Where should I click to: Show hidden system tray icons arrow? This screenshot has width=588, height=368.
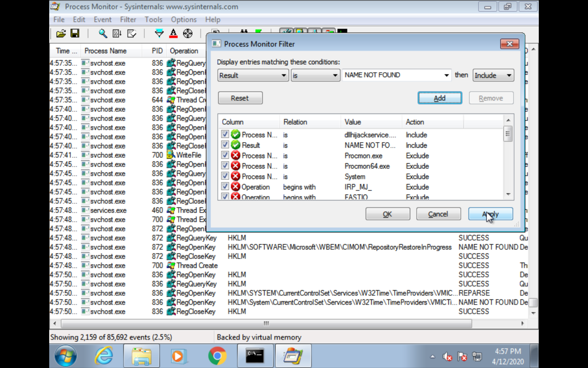click(x=433, y=357)
